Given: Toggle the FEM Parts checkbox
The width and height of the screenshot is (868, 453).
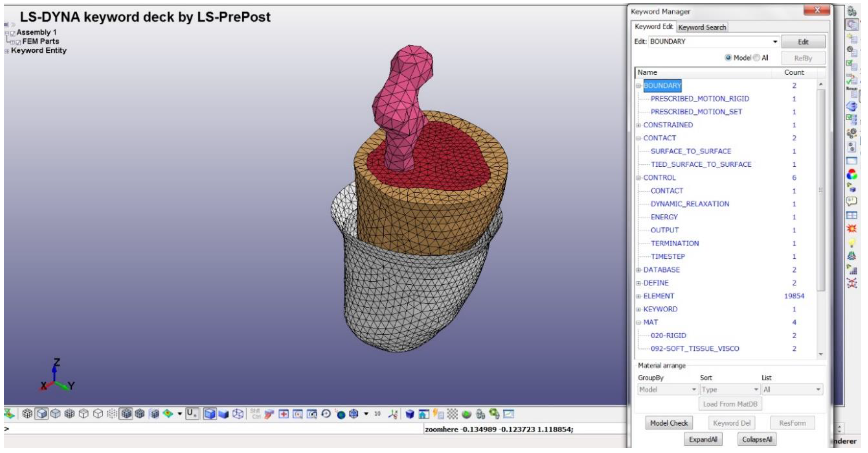Looking at the screenshot, I should point(19,42).
